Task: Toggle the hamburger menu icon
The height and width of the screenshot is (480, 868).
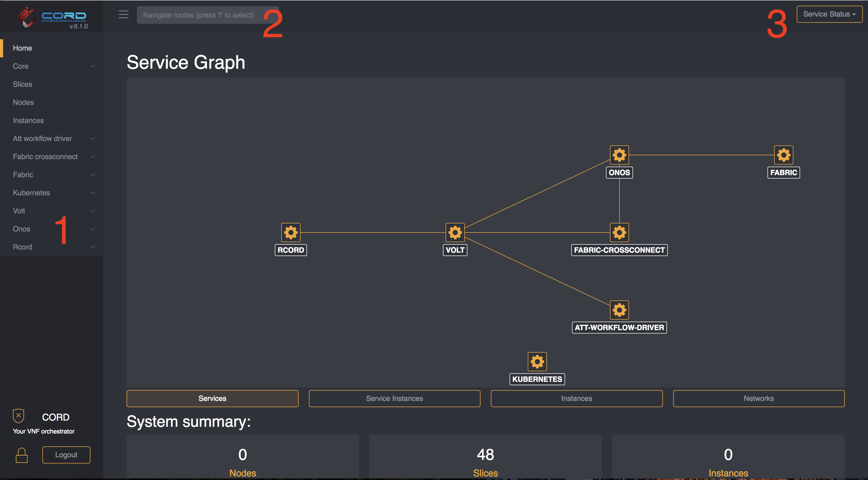Action: point(124,14)
